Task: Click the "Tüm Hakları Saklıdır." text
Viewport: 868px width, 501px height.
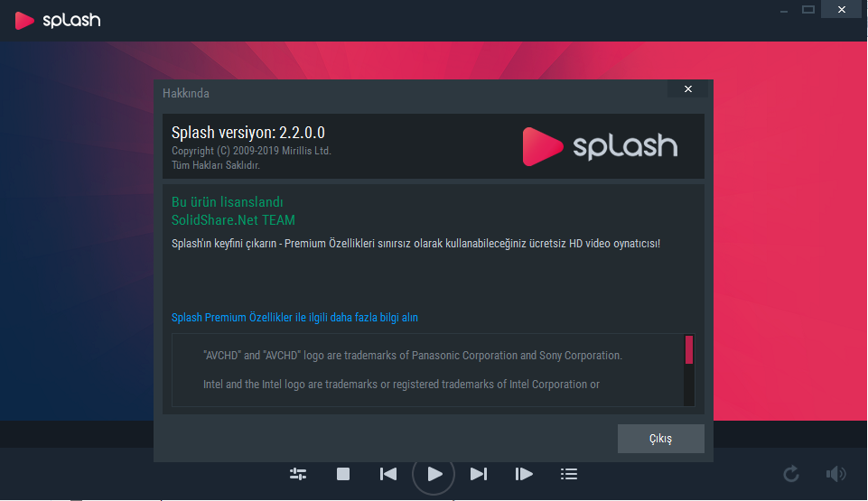Action: click(x=215, y=165)
